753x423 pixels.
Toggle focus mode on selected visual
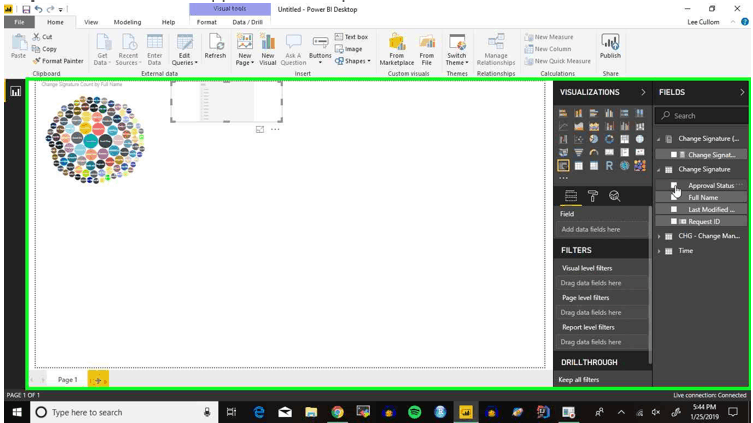click(260, 129)
